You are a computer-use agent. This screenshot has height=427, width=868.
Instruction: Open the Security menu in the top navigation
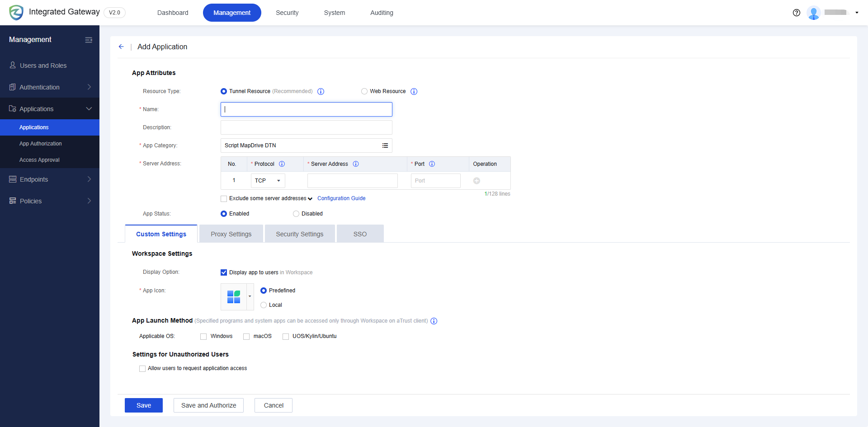(x=287, y=13)
